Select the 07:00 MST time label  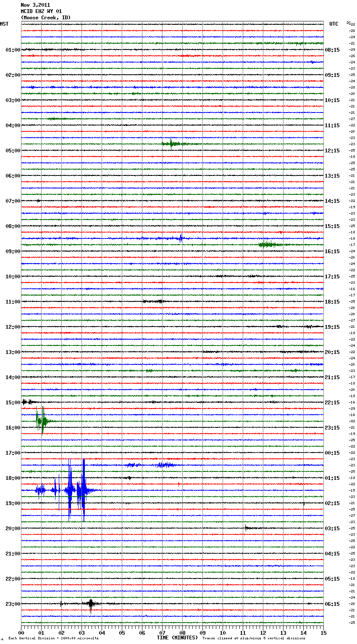tap(13, 201)
